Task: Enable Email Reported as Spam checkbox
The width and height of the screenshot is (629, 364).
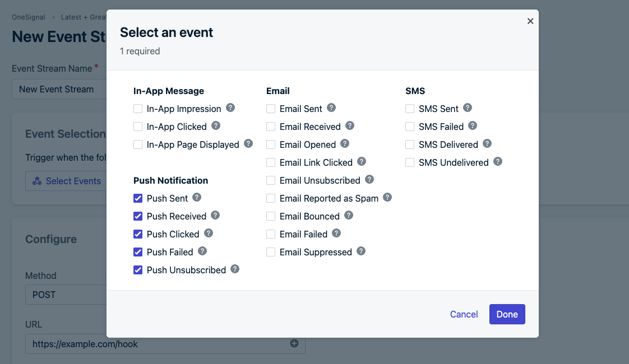Action: click(271, 198)
